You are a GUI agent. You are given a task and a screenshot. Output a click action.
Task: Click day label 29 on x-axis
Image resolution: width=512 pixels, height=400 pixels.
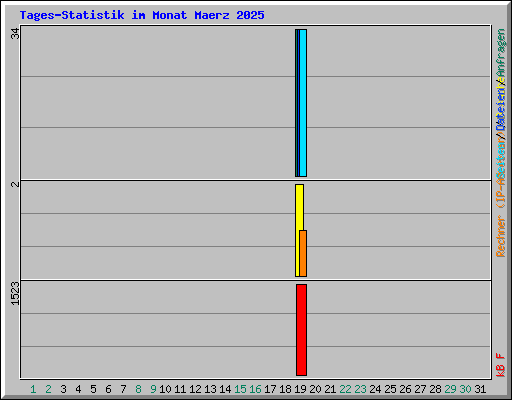(450, 389)
